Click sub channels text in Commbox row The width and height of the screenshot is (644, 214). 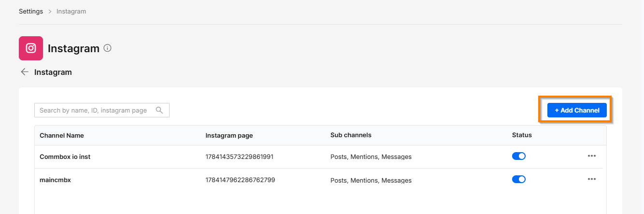pos(371,157)
